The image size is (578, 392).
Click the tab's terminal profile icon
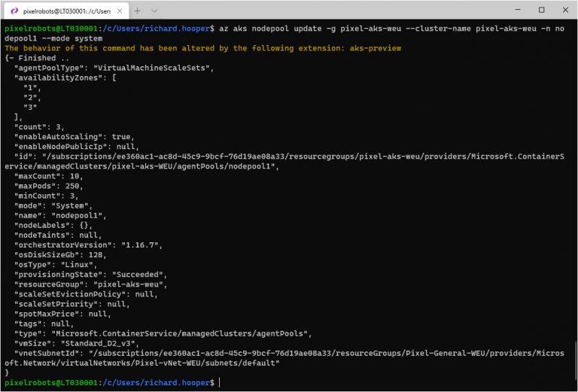pos(14,11)
